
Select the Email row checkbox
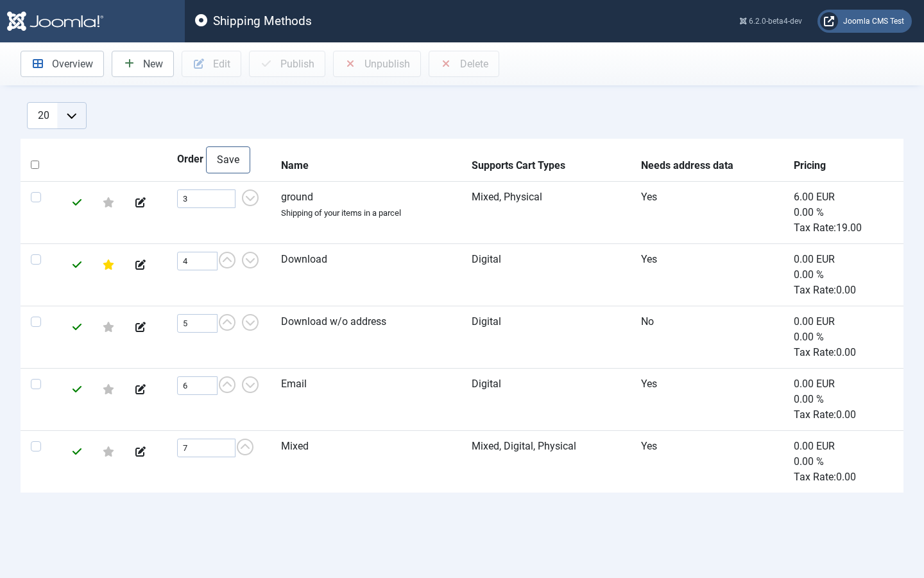point(36,384)
